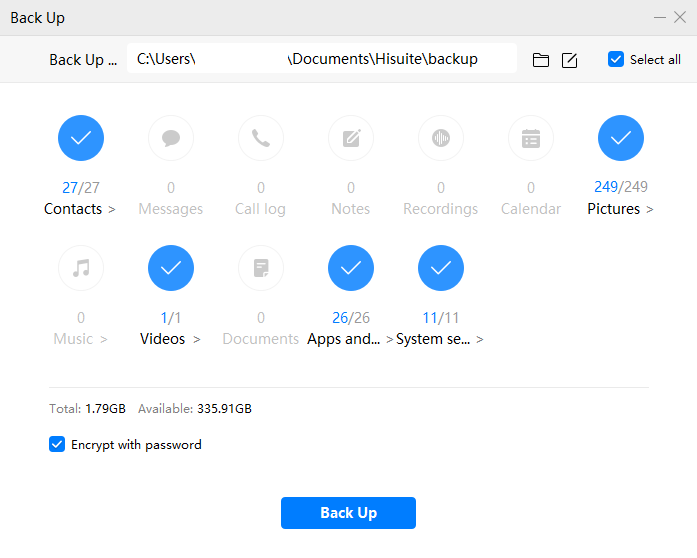Click the backup path input field
The image size is (697, 558).
(x=322, y=58)
